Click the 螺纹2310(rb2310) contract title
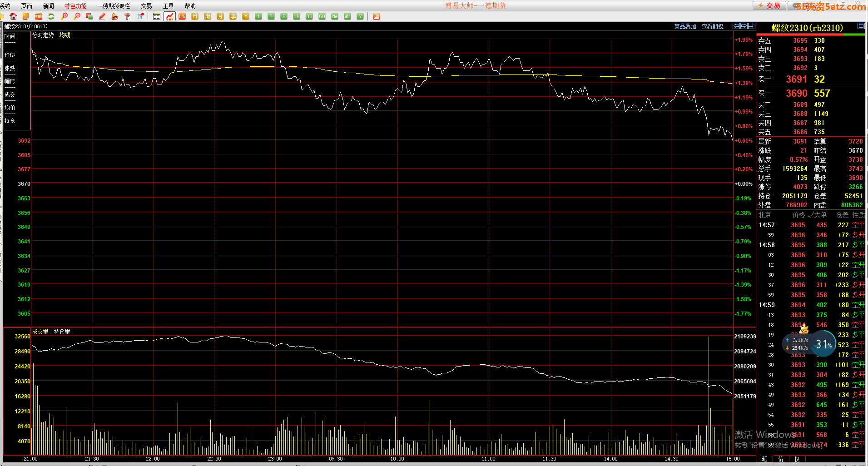Screen dimensions: 868x466 point(807,28)
